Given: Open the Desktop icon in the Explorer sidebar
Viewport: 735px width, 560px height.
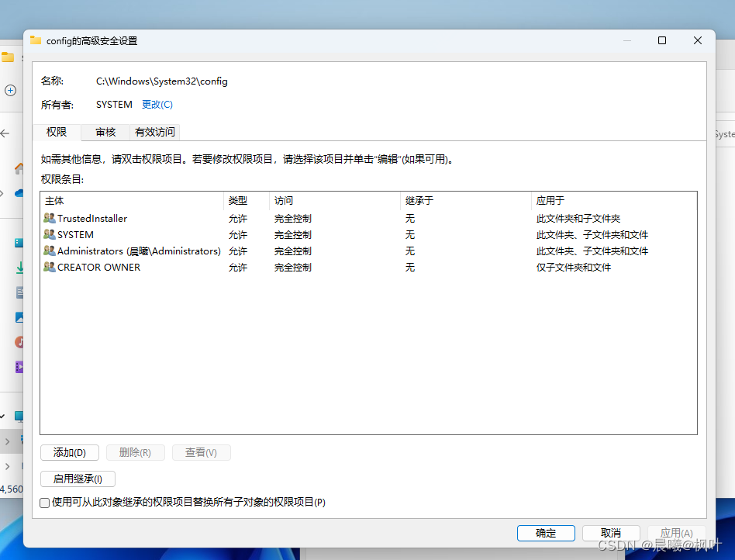Looking at the screenshot, I should tap(19, 243).
